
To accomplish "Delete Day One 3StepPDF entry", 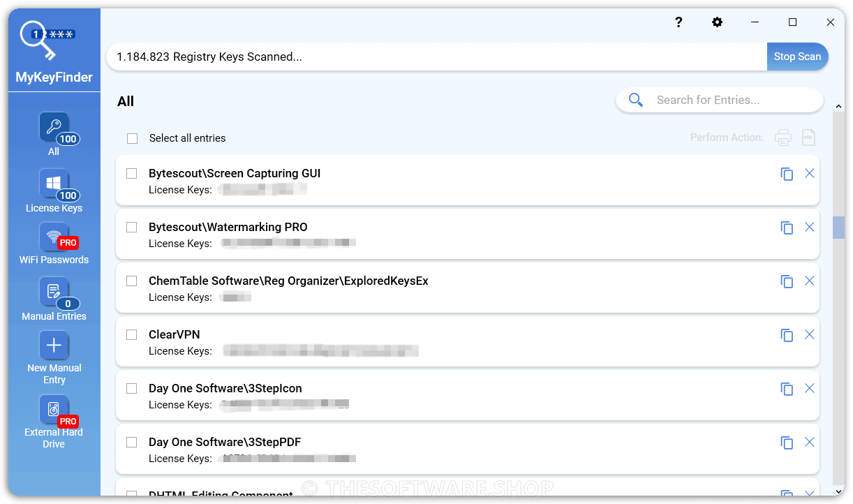I will pyautogui.click(x=810, y=442).
